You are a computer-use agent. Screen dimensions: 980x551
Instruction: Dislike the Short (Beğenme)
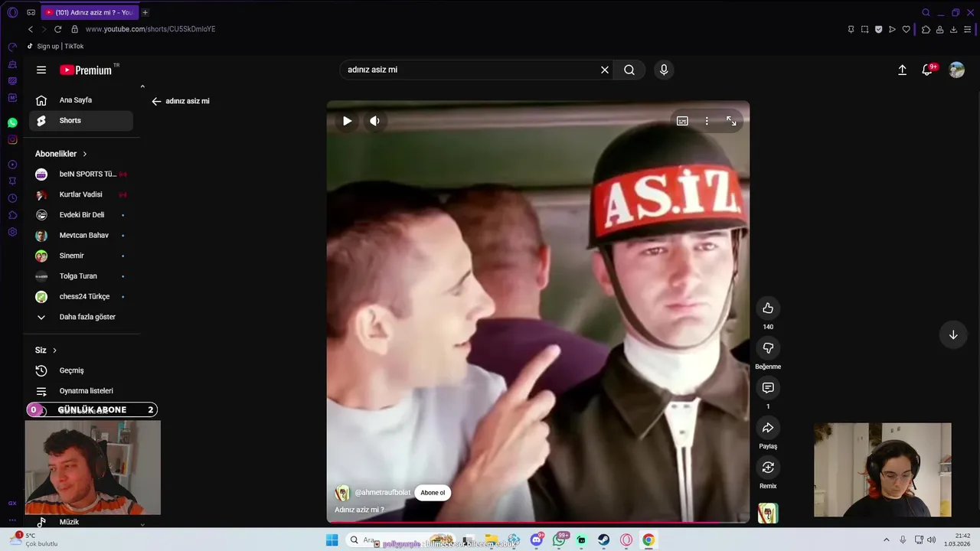(768, 348)
